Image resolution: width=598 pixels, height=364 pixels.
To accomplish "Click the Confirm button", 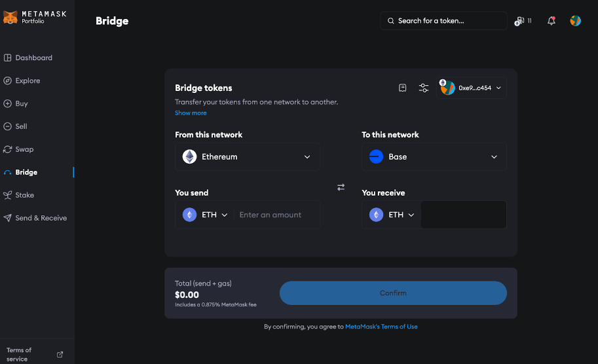I will click(x=393, y=293).
